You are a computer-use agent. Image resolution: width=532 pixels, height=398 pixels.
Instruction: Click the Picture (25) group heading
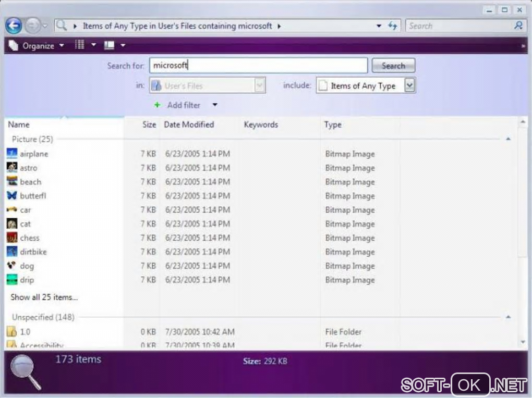(x=32, y=139)
